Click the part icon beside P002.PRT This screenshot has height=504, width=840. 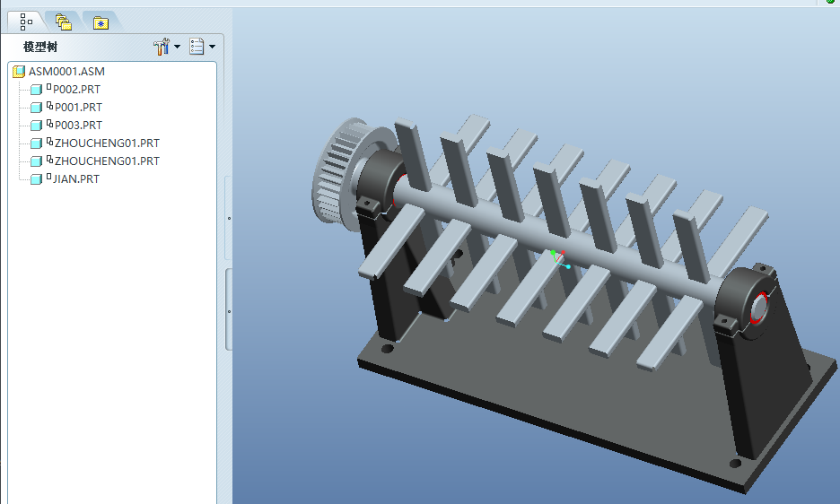36,90
